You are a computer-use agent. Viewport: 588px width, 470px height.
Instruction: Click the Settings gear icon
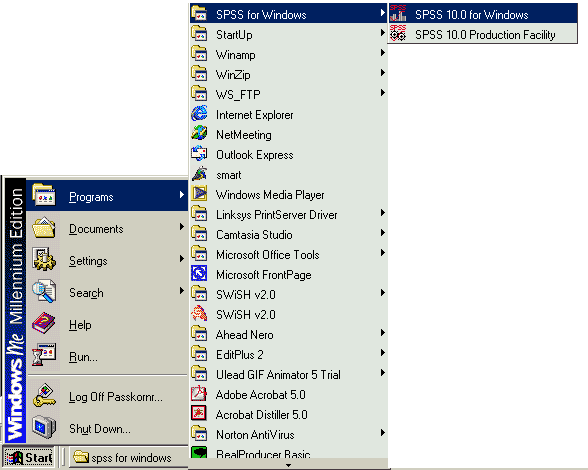tap(44, 259)
